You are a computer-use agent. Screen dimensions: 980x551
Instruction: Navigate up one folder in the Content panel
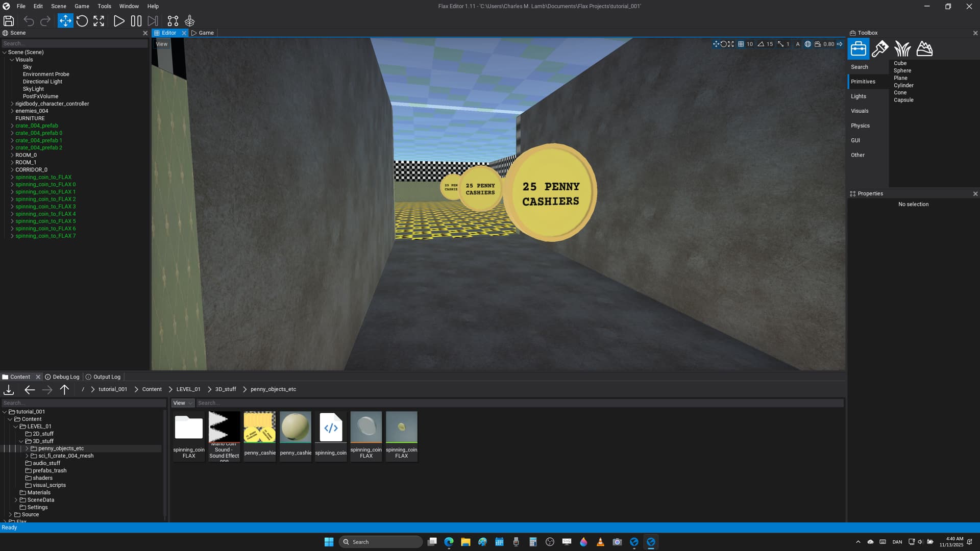(x=64, y=390)
